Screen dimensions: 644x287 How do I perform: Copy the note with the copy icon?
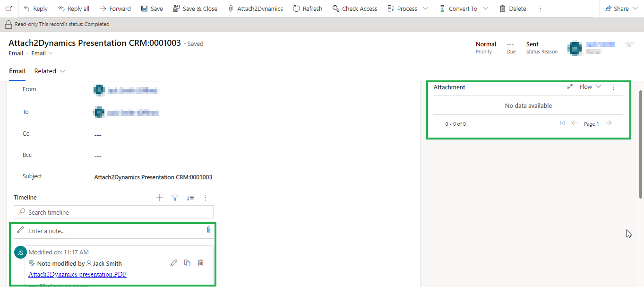[x=187, y=262]
